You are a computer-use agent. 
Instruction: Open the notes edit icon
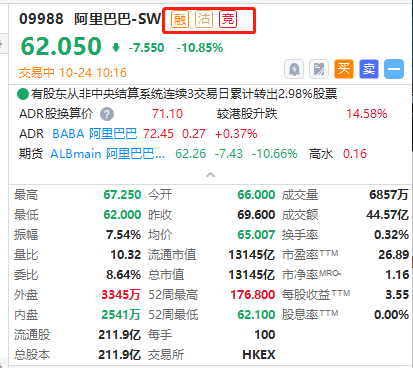click(x=319, y=69)
